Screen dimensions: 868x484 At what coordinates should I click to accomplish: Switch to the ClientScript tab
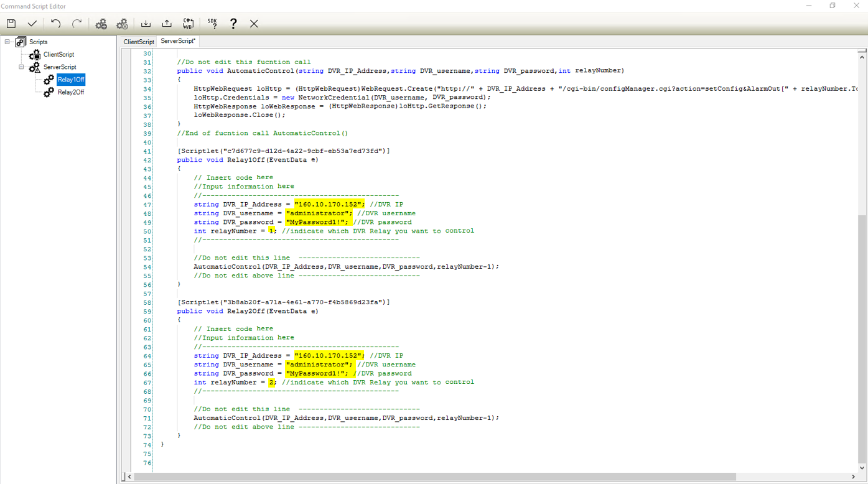(x=138, y=42)
